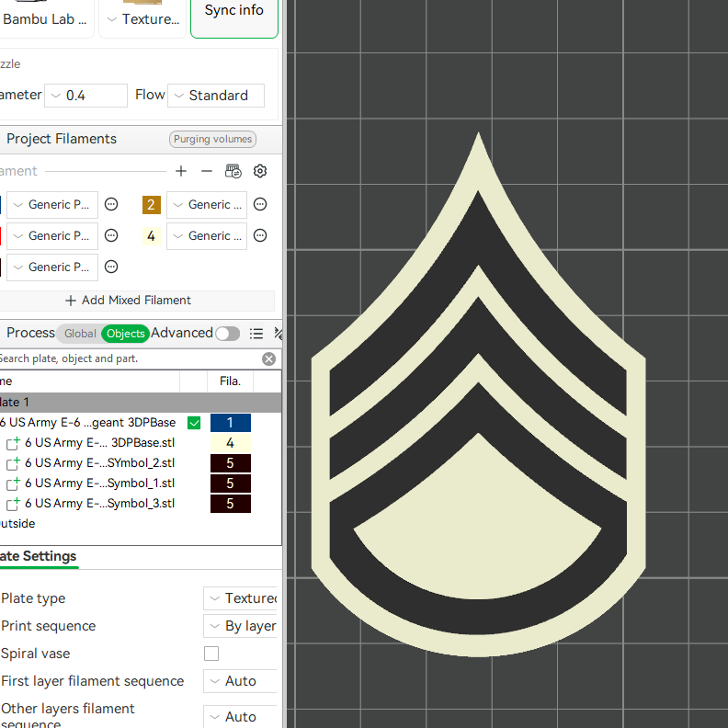The width and height of the screenshot is (728, 728).
Task: Click the part icon for Symbol_1.stl
Action: [13, 483]
